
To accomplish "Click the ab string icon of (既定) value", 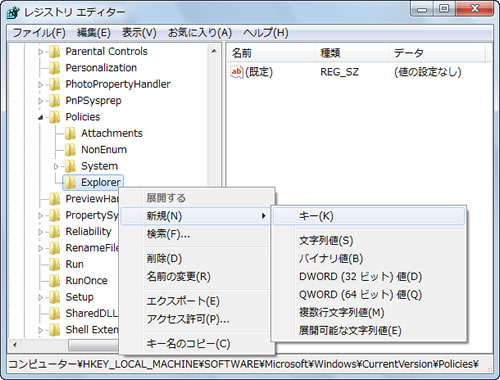I will pyautogui.click(x=237, y=72).
